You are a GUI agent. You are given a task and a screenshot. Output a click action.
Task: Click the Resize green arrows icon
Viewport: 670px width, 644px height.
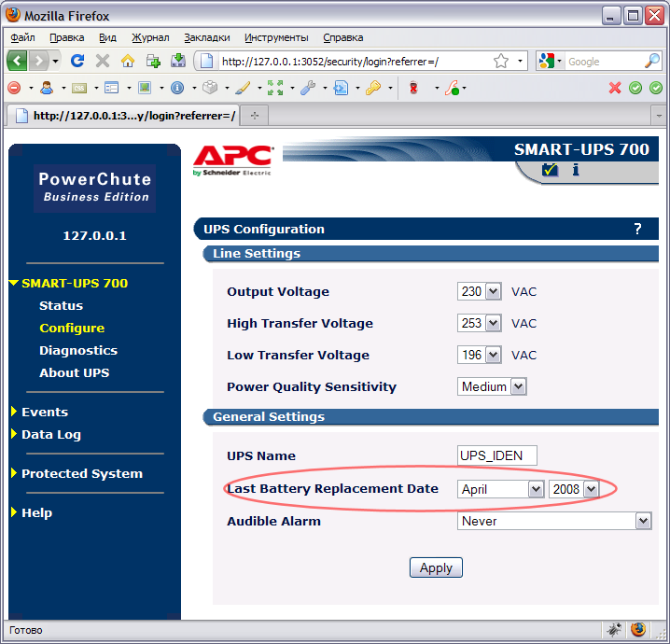(x=275, y=88)
